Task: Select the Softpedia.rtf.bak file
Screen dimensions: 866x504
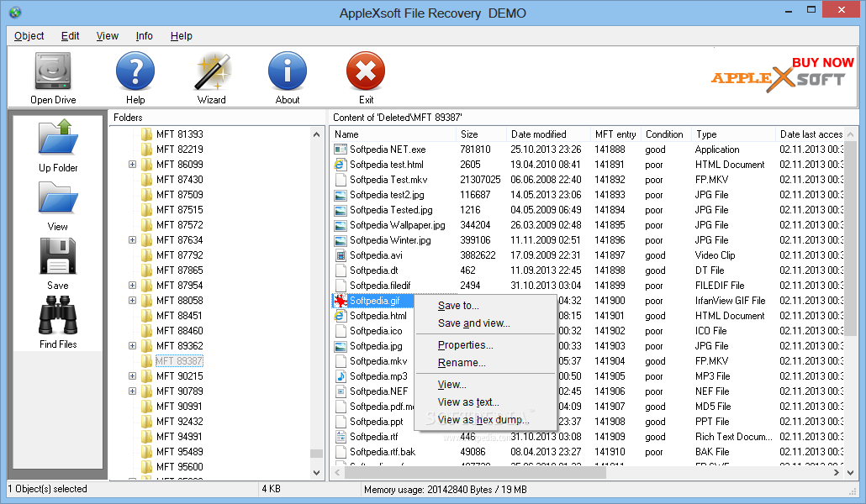Action: point(383,452)
